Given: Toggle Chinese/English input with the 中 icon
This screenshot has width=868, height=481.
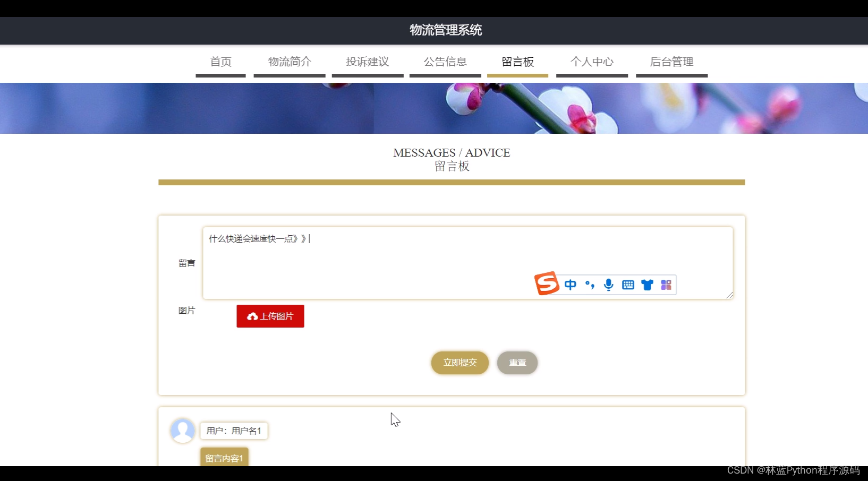Looking at the screenshot, I should point(570,285).
